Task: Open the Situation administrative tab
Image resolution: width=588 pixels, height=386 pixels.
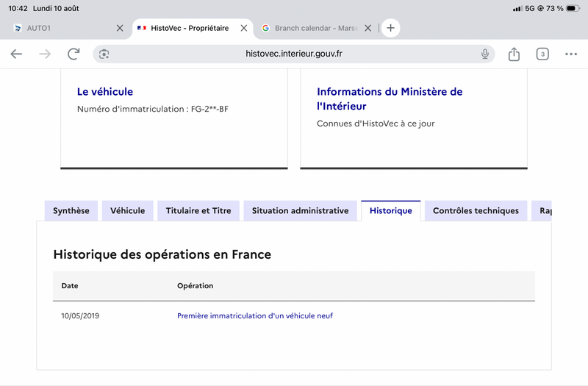Action: (x=301, y=211)
